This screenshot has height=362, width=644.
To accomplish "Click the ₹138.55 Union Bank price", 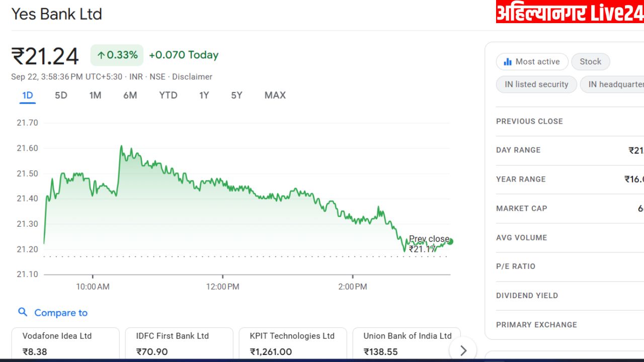I will tap(381, 352).
